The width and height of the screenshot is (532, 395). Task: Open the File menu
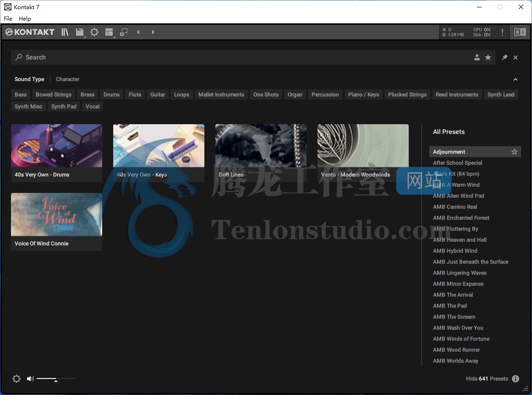point(8,19)
